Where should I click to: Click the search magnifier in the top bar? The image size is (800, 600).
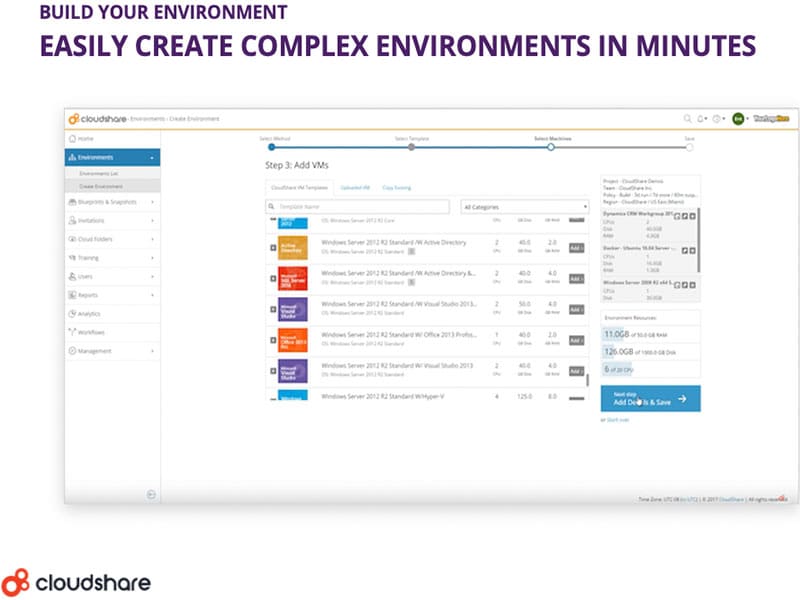687,118
